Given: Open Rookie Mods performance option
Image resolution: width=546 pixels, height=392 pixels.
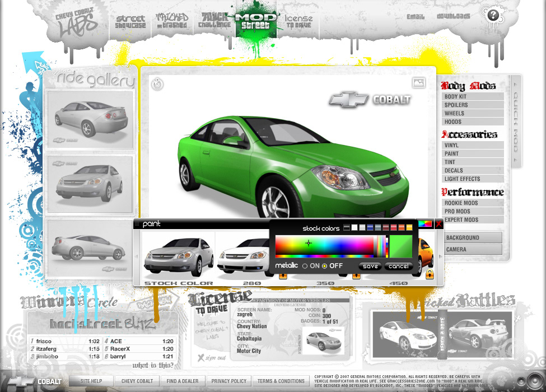Looking at the screenshot, I should 473,203.
